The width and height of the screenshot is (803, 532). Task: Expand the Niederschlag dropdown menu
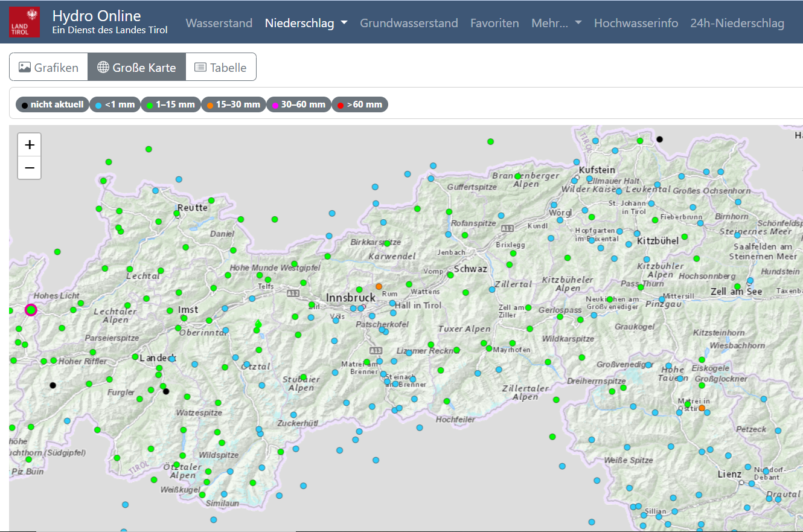306,23
